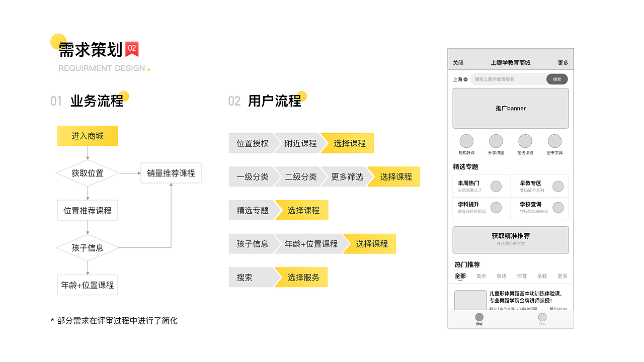
Task: Click the 业务流程 section heading
Action: (x=97, y=101)
